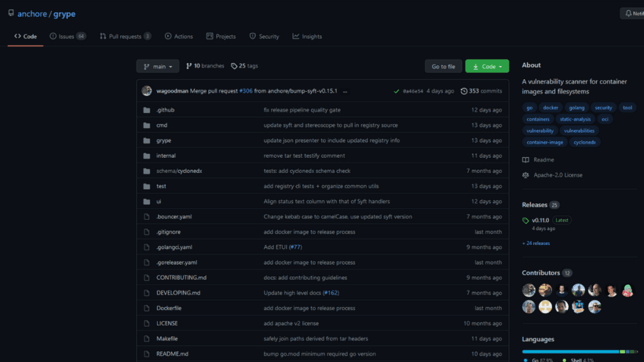
Task: Select the cyclonedx topic tag
Action: (584, 142)
